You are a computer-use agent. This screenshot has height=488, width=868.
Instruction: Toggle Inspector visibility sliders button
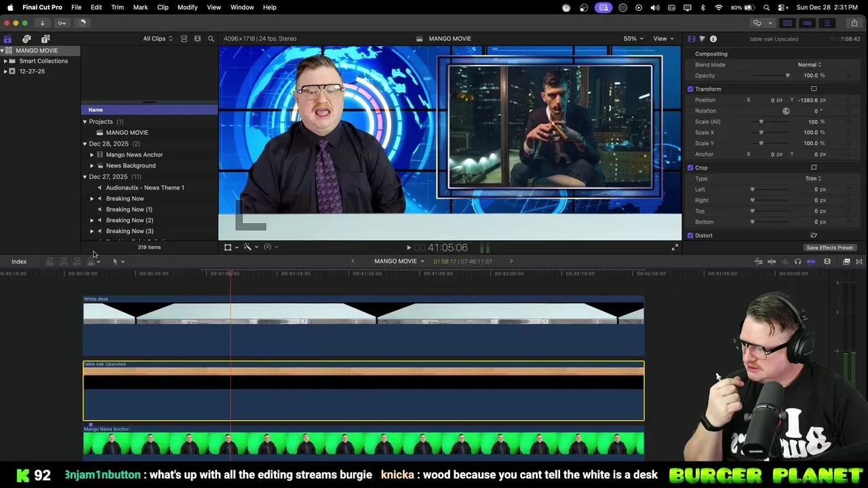pos(827,22)
